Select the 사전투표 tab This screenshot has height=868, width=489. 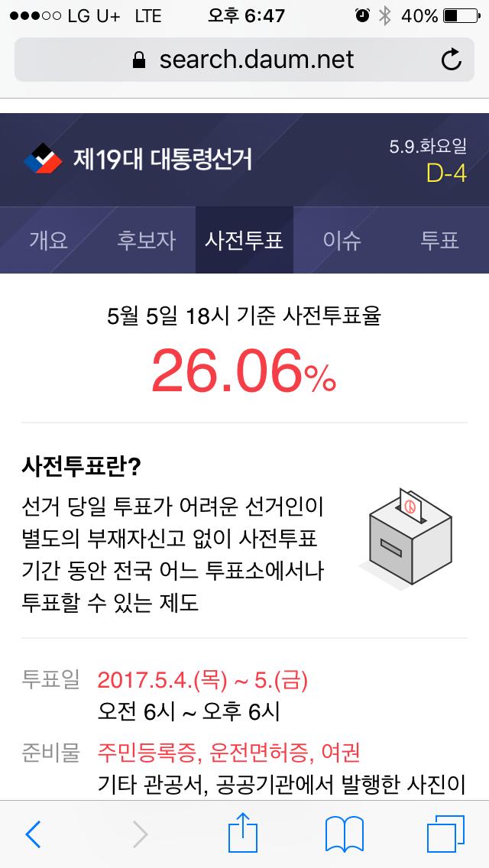pos(244,241)
